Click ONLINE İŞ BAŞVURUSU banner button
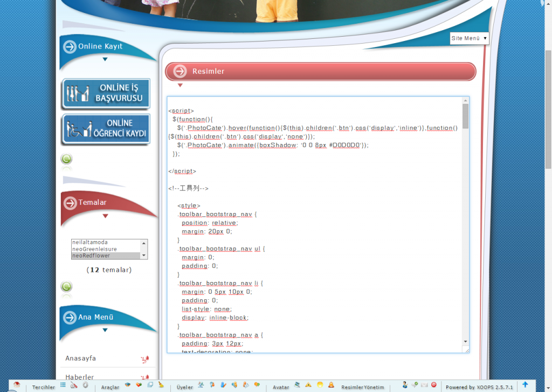This screenshot has height=392, width=552. click(x=106, y=93)
